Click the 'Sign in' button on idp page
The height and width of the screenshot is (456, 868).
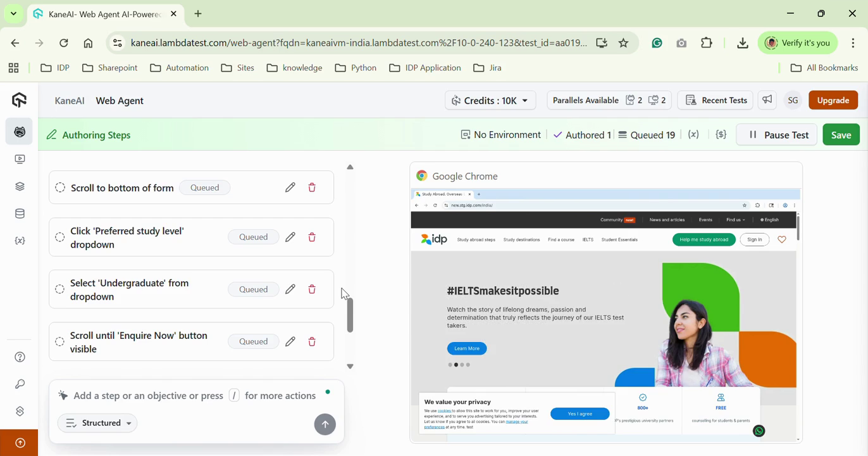754,239
